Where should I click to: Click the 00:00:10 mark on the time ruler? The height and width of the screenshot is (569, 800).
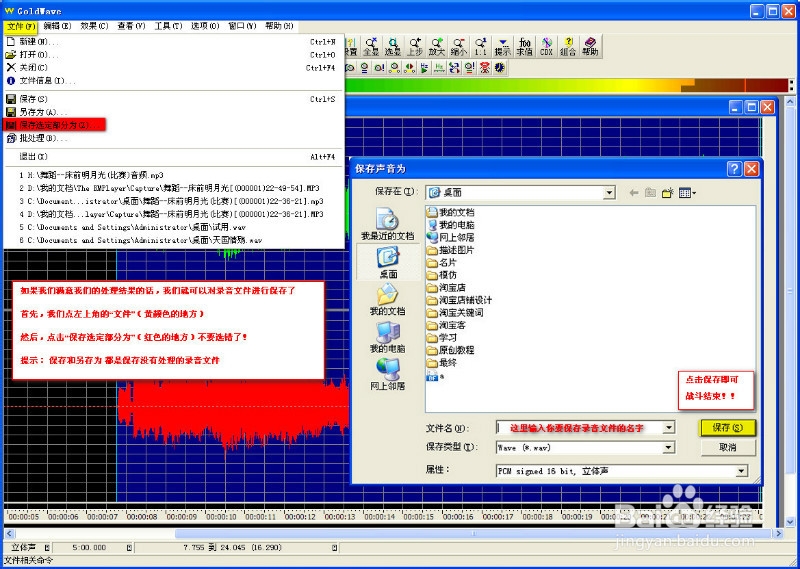pyautogui.click(x=221, y=516)
